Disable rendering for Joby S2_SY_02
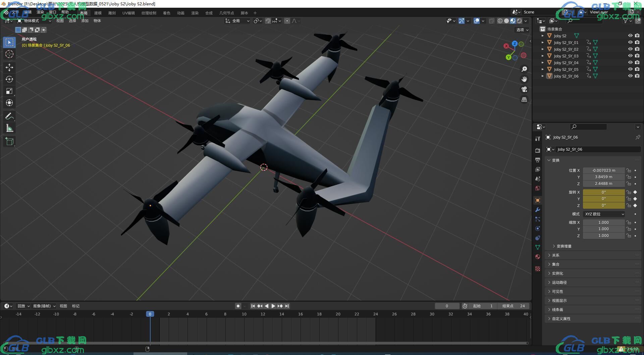 click(x=637, y=49)
